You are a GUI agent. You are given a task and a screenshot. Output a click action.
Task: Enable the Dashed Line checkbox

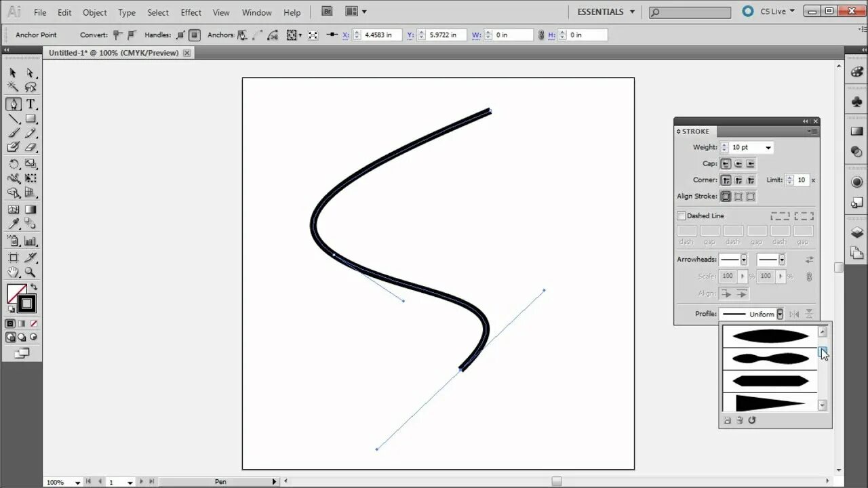pos(682,216)
